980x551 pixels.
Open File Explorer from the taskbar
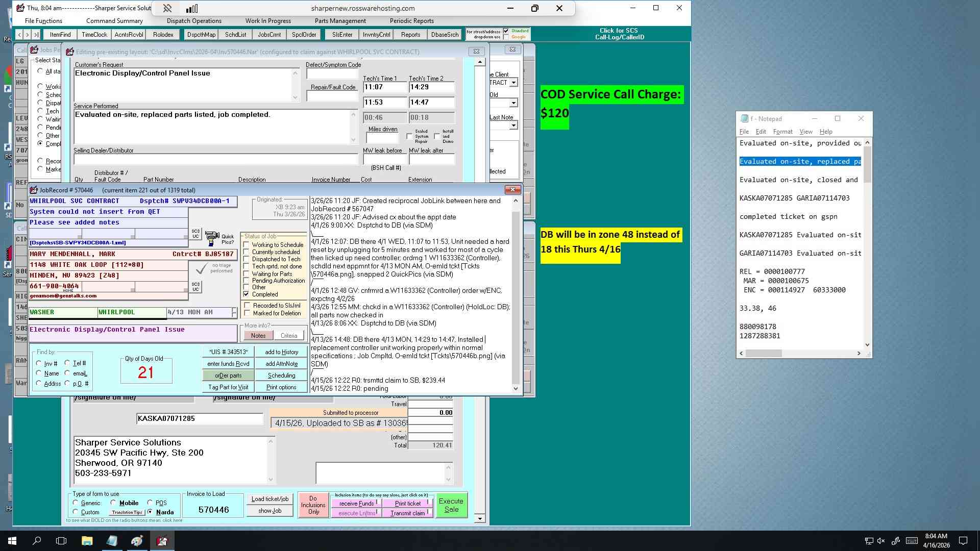(87, 541)
